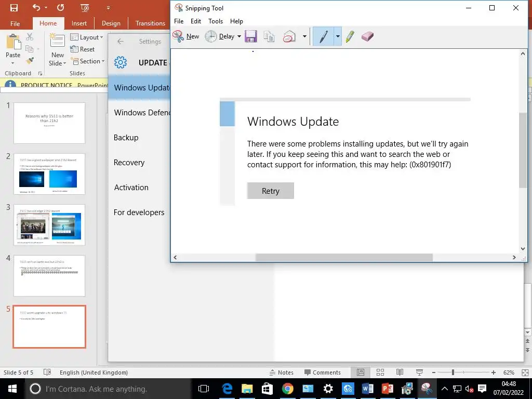Click the Undo icon in PowerPoint

36,7
